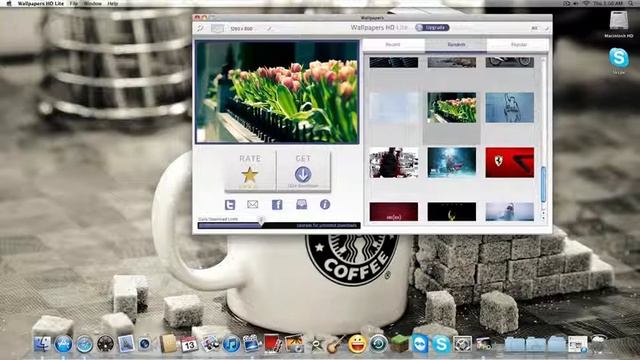Share wallpaper via the Twitter icon

coord(230,204)
